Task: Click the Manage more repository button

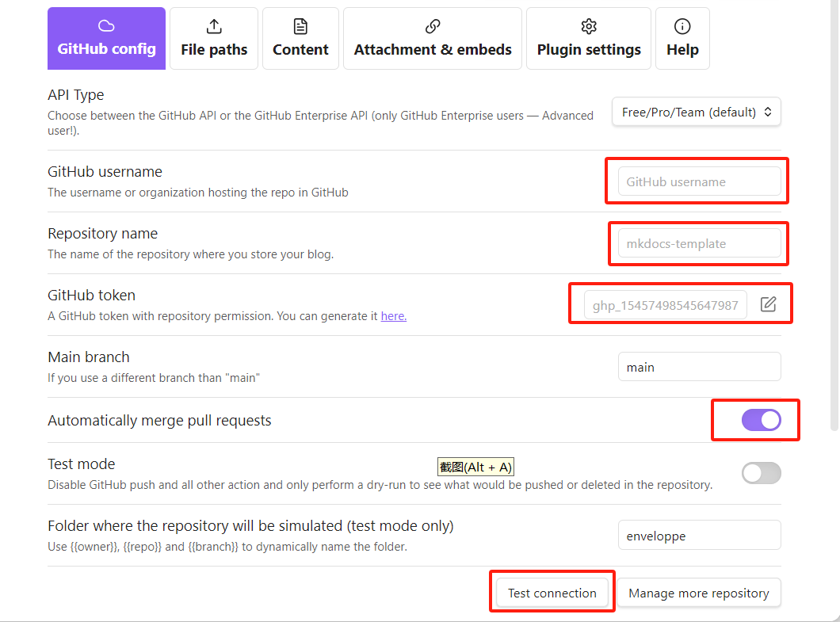Action: tap(698, 593)
